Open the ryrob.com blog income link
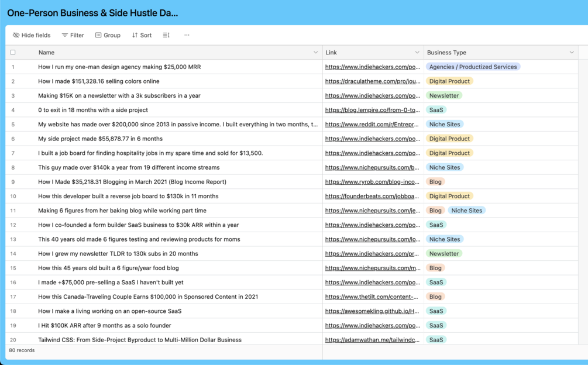Screen dimensions: 588x365 [x=372, y=182]
